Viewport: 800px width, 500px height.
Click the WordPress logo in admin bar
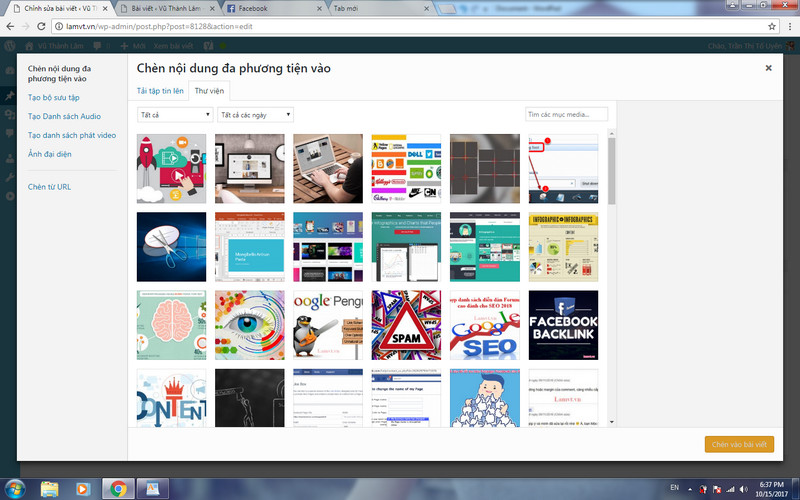[x=10, y=46]
